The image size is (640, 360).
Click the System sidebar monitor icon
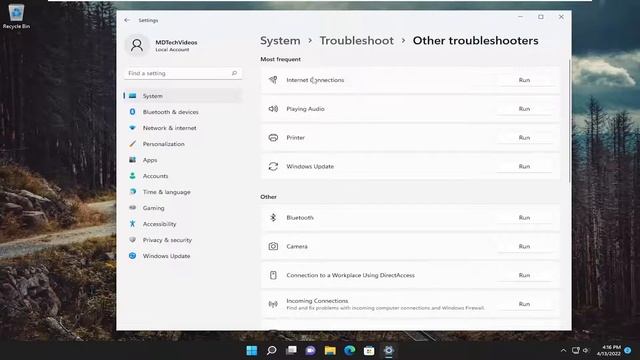133,96
